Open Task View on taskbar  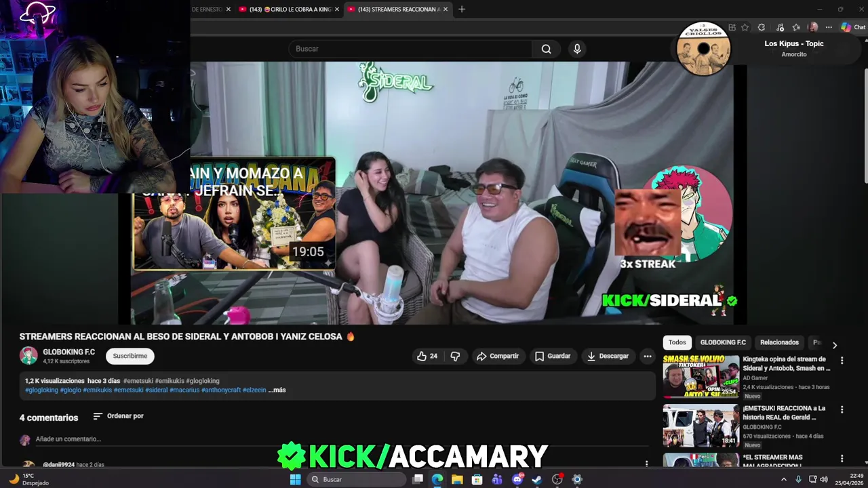[x=418, y=479]
